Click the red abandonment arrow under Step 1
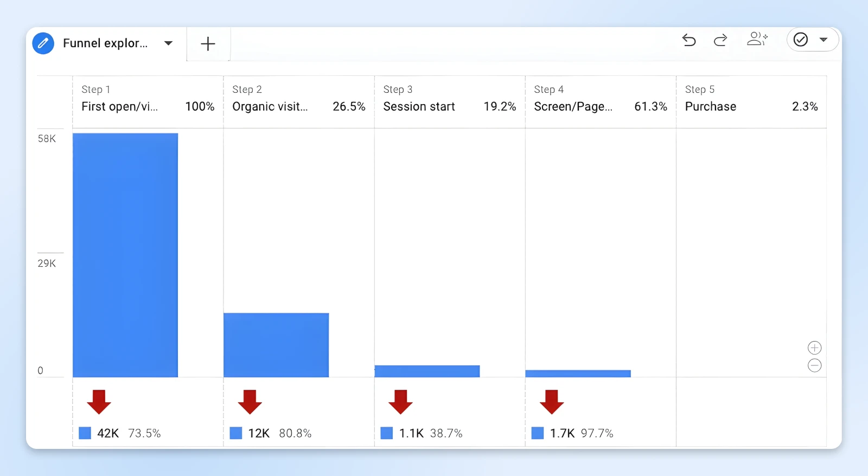868x476 pixels. (x=99, y=402)
